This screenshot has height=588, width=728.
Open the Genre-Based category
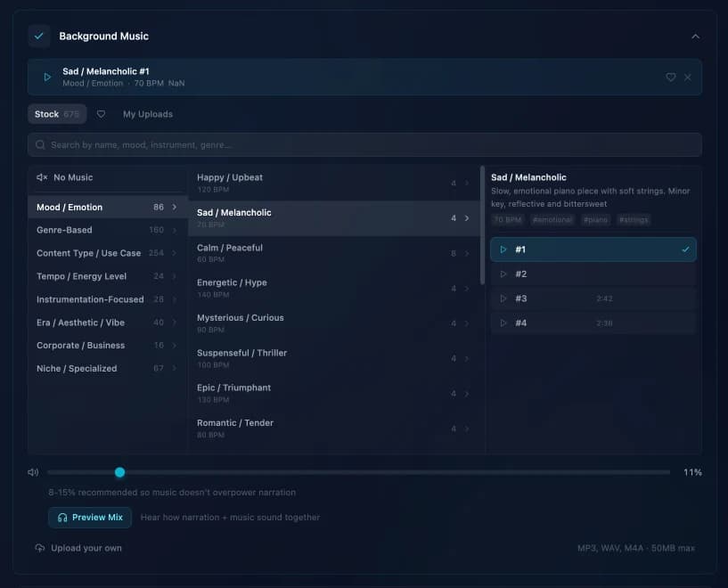click(x=108, y=230)
